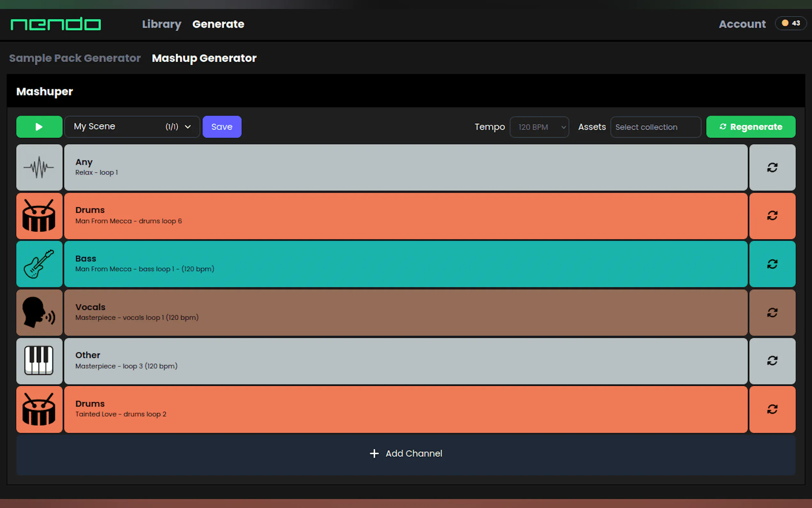Click the Select collection assets field
Viewport: 812px width, 508px height.
(656, 127)
